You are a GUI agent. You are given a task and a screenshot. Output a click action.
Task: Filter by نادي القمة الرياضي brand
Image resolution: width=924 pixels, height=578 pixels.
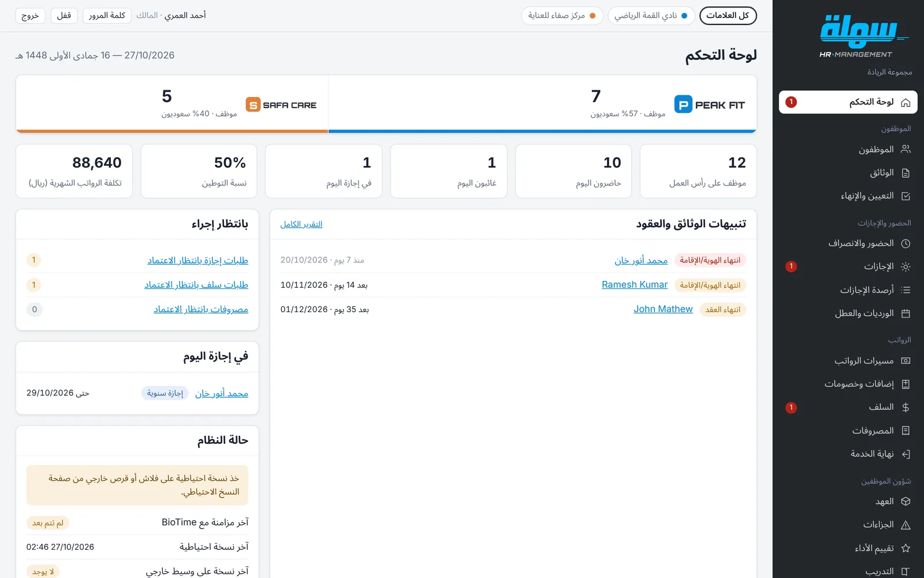tap(651, 16)
